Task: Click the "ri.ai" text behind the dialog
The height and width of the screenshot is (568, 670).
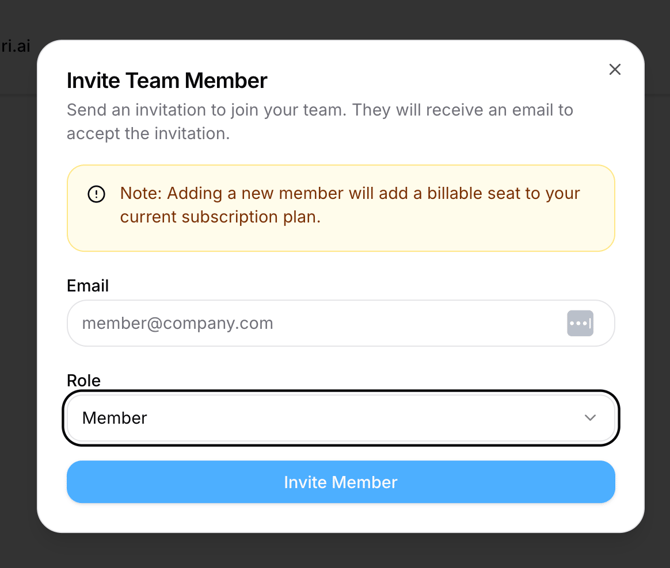Action: (15, 46)
